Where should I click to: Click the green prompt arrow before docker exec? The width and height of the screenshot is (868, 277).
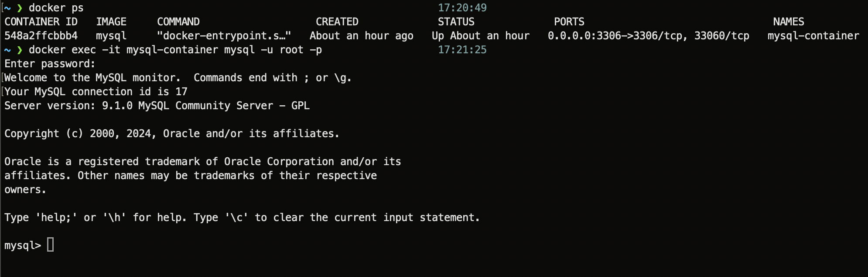19,50
